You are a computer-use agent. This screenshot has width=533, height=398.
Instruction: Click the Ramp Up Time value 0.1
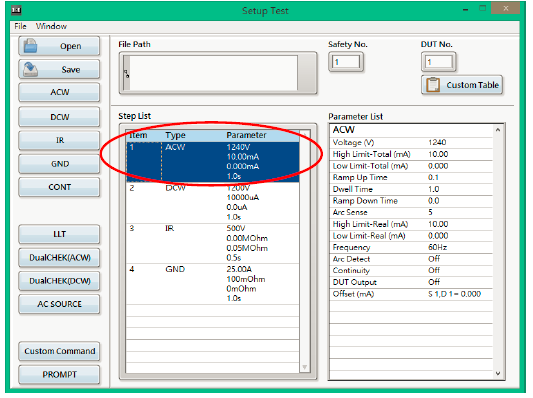[433, 177]
